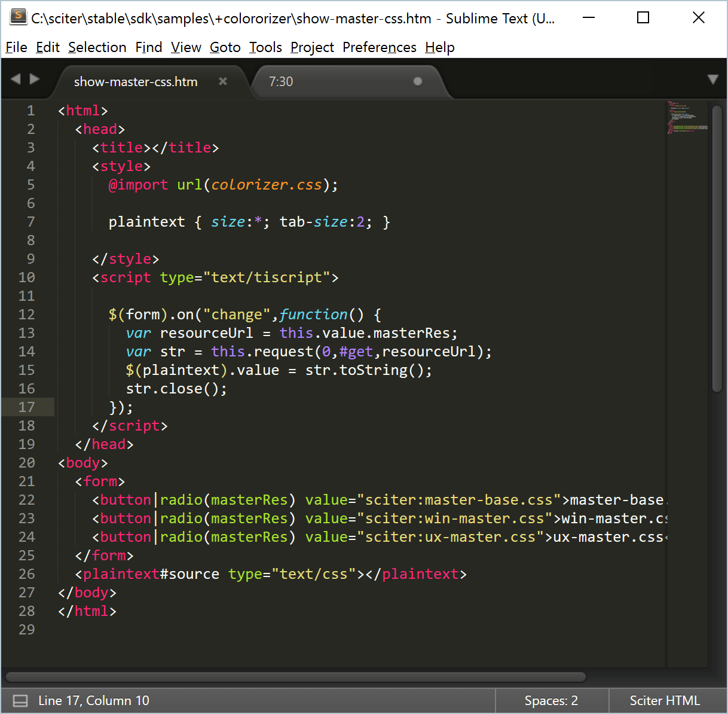Viewport: 728px width, 714px height.
Task: Open the Selection menu
Action: tap(97, 47)
